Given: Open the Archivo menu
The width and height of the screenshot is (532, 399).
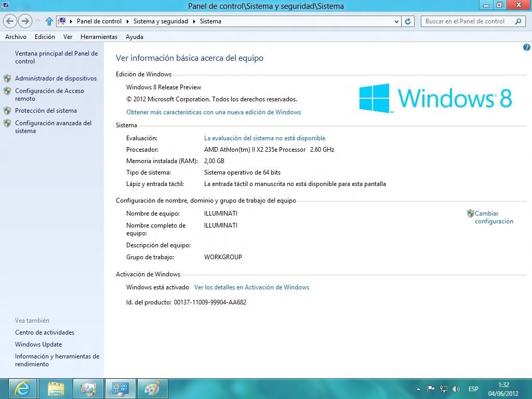Looking at the screenshot, I should 16,37.
